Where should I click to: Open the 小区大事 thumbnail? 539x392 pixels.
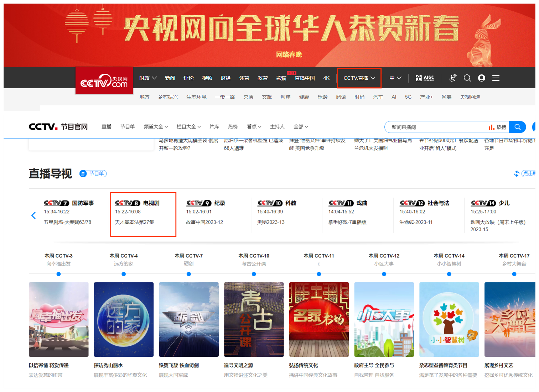tap(384, 319)
